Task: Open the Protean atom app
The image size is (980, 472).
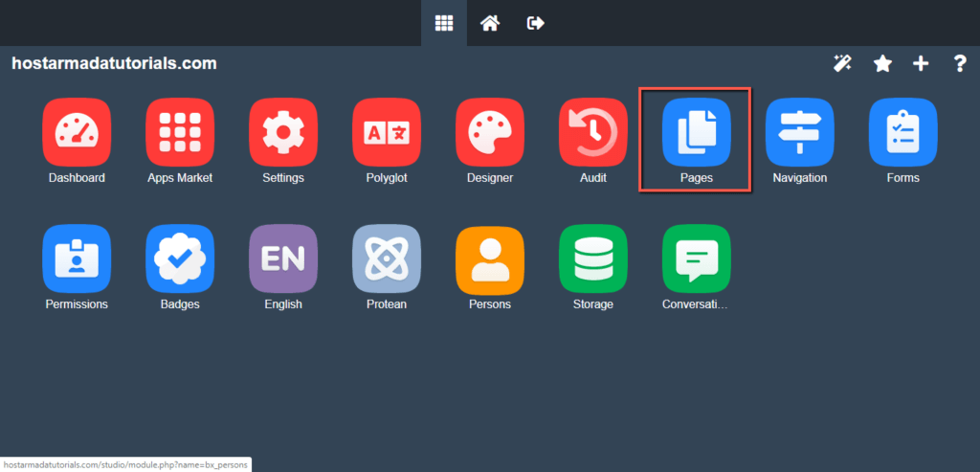Action: [x=387, y=258]
